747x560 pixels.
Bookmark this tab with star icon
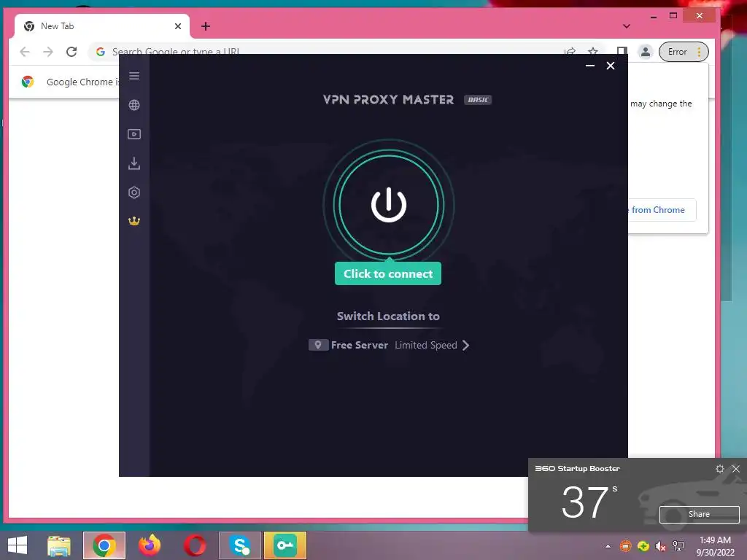pyautogui.click(x=592, y=52)
